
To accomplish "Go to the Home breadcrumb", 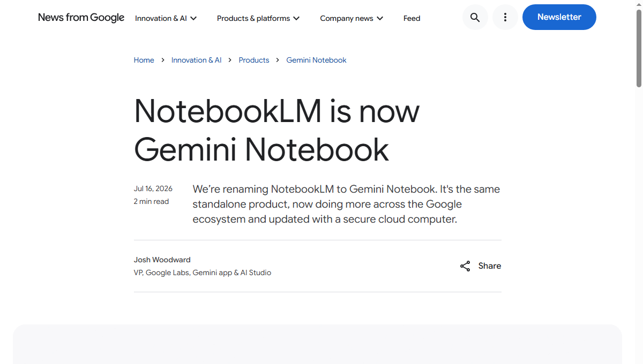I will [x=144, y=60].
